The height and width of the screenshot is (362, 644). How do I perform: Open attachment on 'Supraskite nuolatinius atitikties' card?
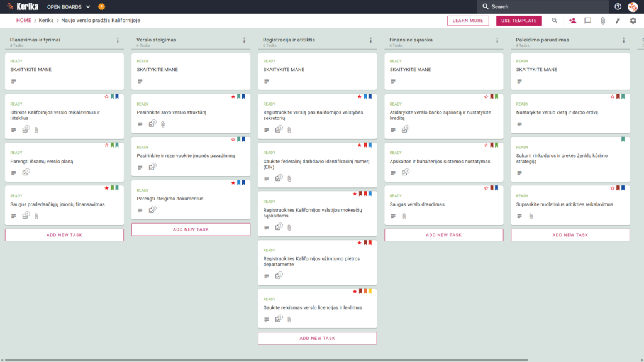[531, 216]
